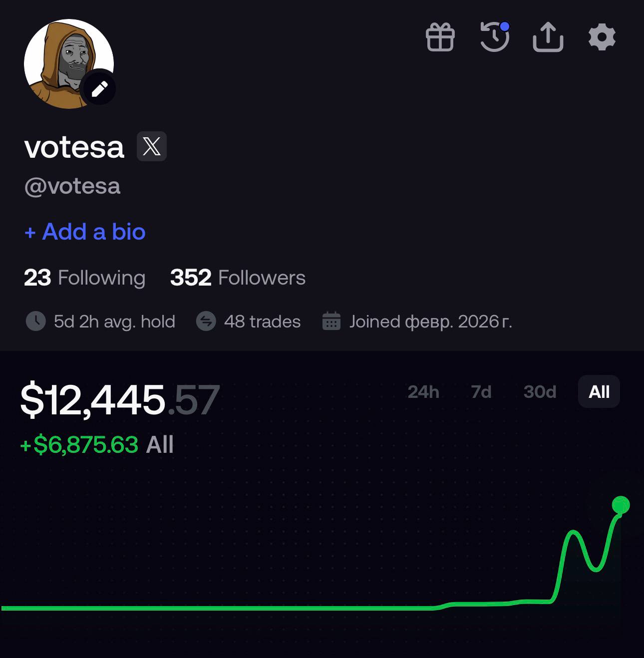
Task: Tap the clock icon beside avg. hold
Action: click(36, 321)
